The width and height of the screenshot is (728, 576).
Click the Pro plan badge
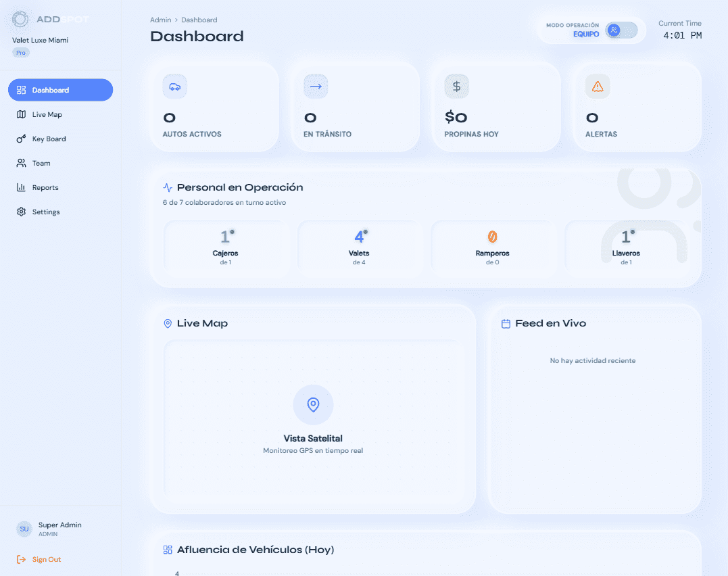click(21, 53)
